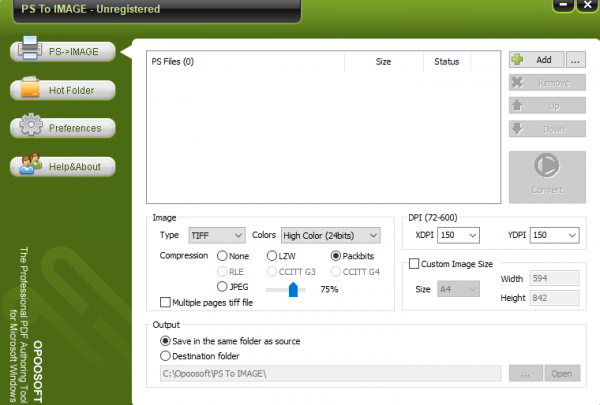The width and height of the screenshot is (600, 405).
Task: Click the Width input field
Action: tap(554, 278)
